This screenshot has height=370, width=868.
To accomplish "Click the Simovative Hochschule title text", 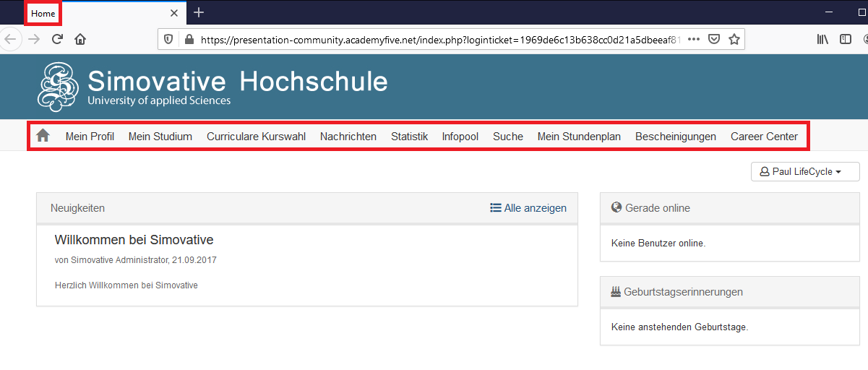I will coord(237,81).
